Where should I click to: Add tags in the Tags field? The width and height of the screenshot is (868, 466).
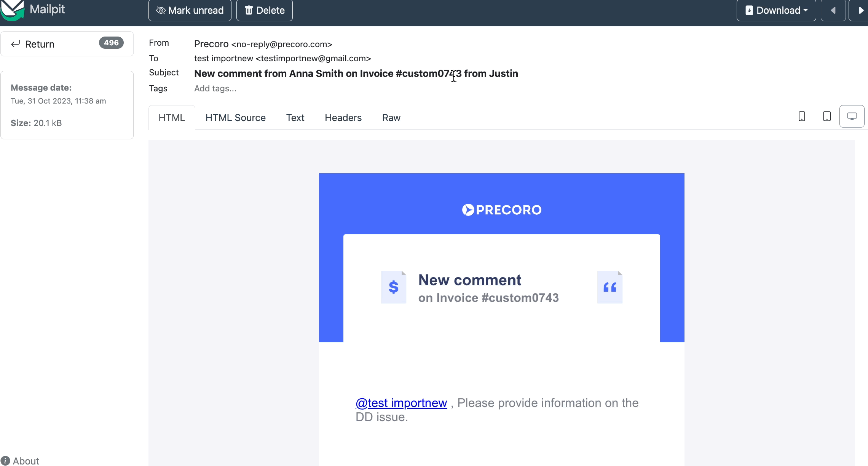tap(215, 88)
